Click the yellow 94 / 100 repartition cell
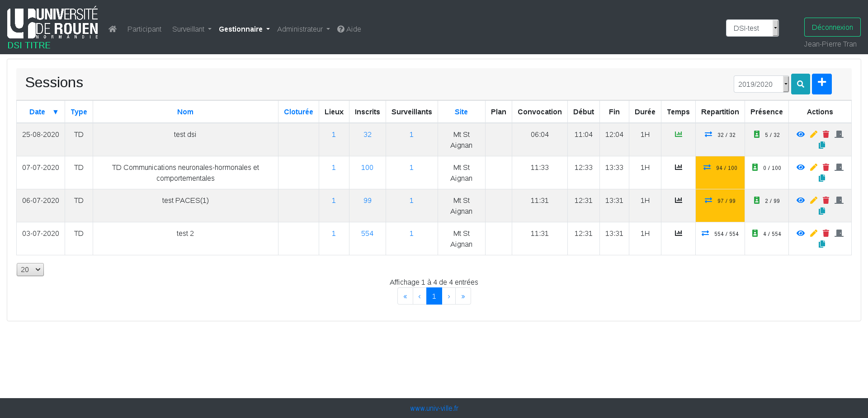This screenshot has width=868, height=418. click(720, 168)
